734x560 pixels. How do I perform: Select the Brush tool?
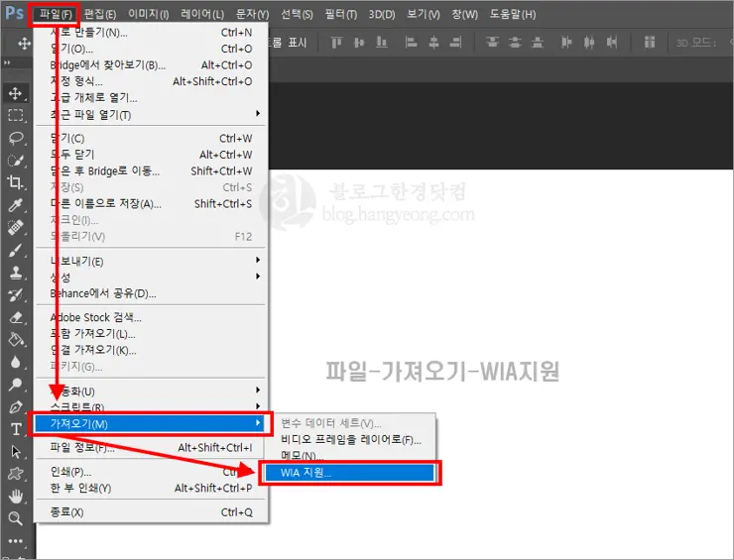coord(16,250)
